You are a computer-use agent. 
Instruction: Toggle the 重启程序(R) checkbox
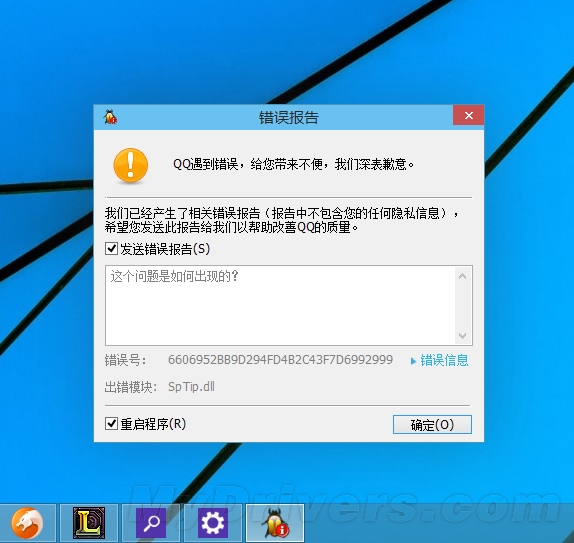[x=111, y=424]
